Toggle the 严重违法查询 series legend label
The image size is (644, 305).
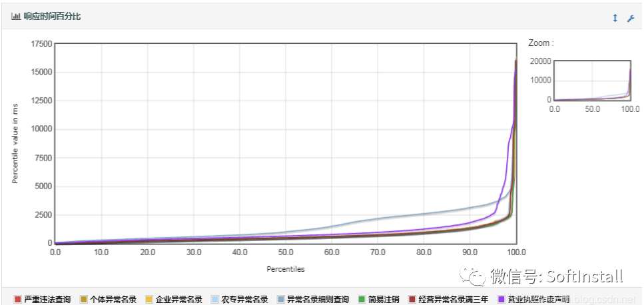[x=47, y=299]
